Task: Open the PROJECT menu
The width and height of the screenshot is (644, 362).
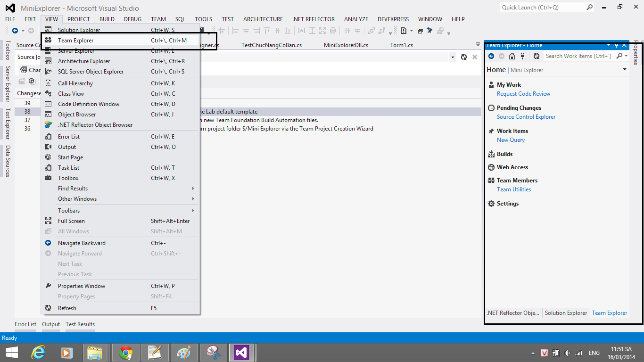Action: (79, 19)
